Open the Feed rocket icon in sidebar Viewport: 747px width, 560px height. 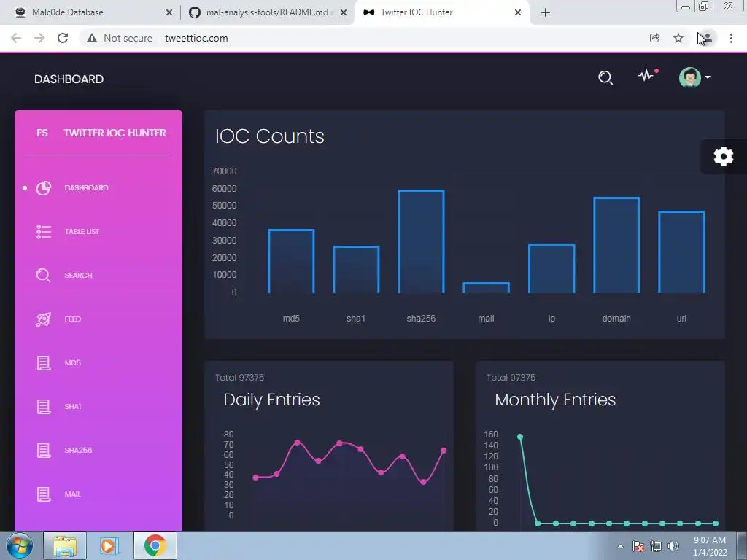(43, 319)
